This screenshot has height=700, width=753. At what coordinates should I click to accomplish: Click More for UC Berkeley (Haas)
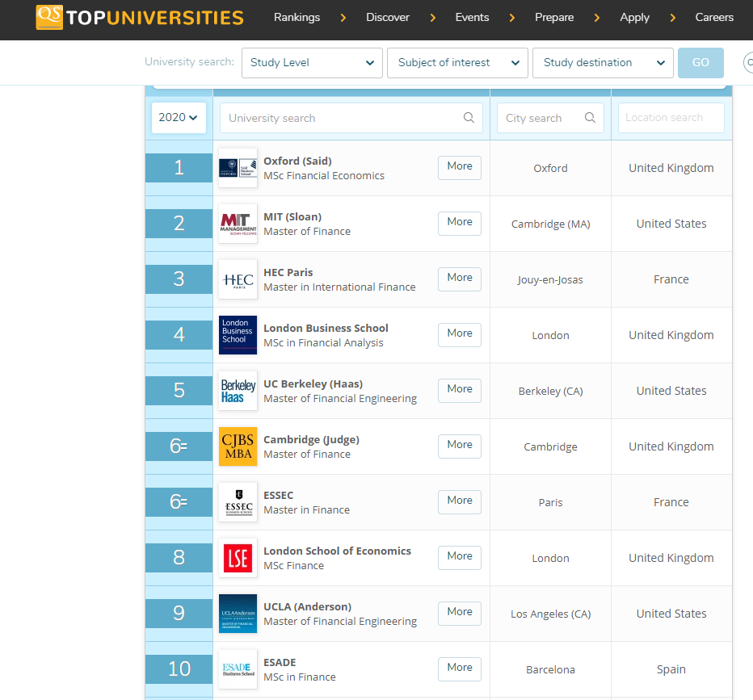pyautogui.click(x=460, y=390)
